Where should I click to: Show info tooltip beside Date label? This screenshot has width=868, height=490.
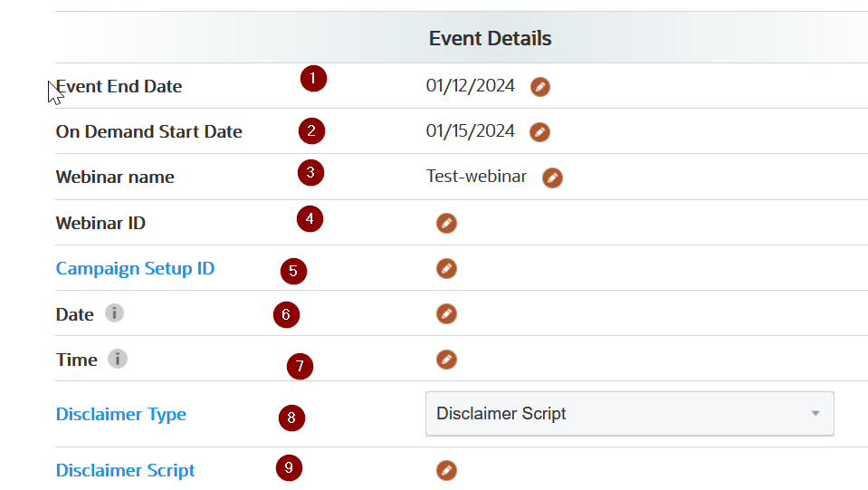coord(114,313)
